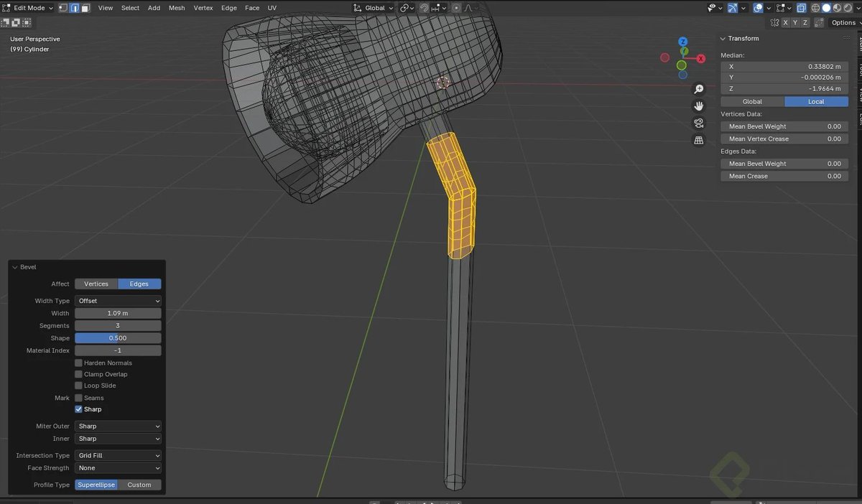Collapse the Bevel panel header

pyautogui.click(x=14, y=266)
